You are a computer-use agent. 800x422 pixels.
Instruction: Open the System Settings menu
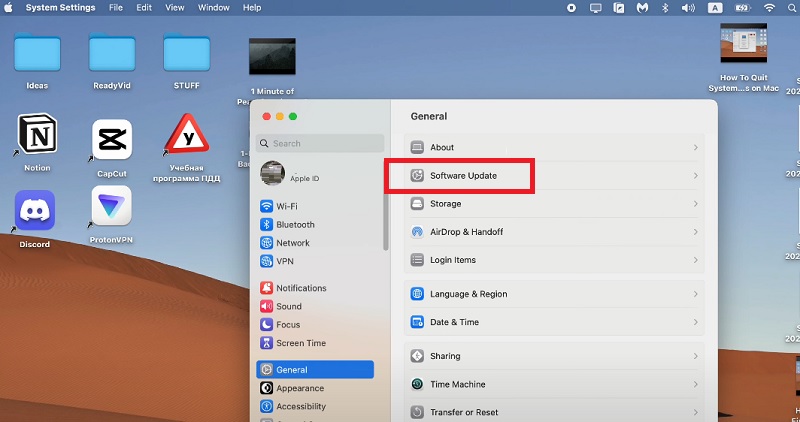(60, 8)
